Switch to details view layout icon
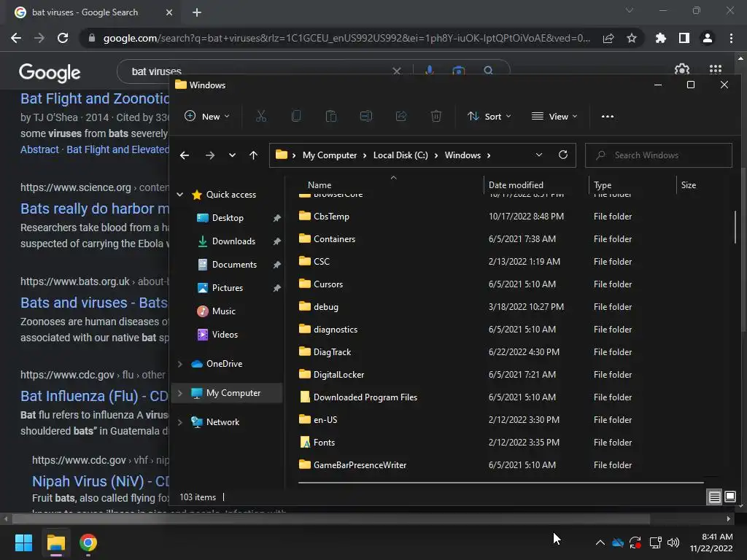Image resolution: width=747 pixels, height=560 pixels. click(714, 497)
